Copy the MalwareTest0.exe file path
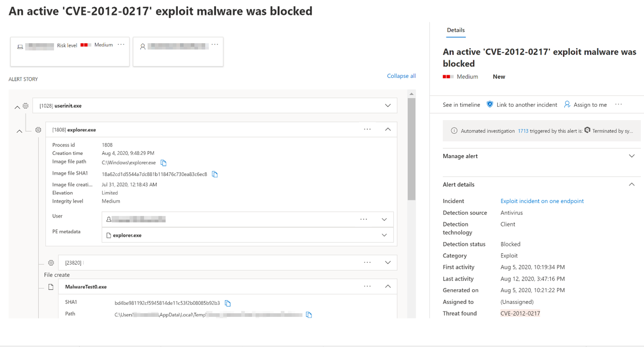 [x=309, y=315]
